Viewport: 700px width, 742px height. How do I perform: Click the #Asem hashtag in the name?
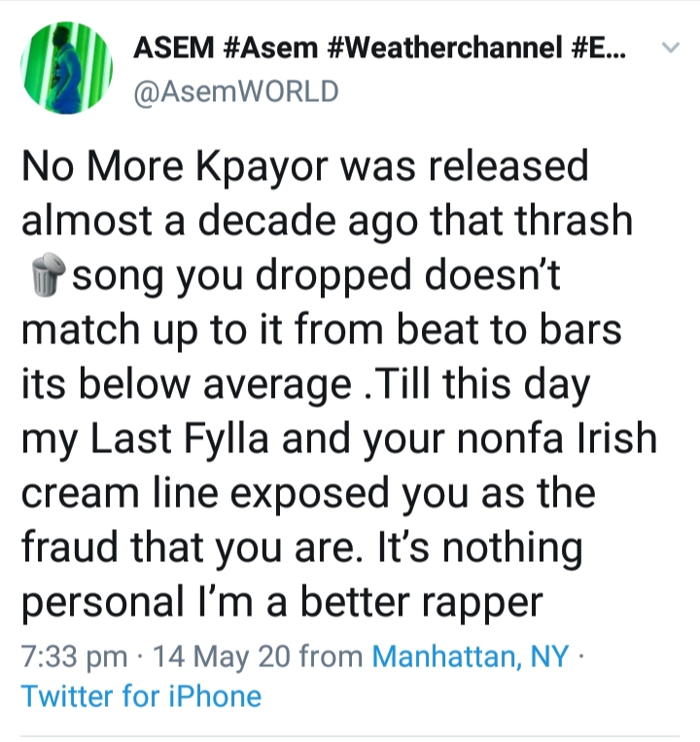pyautogui.click(x=269, y=48)
